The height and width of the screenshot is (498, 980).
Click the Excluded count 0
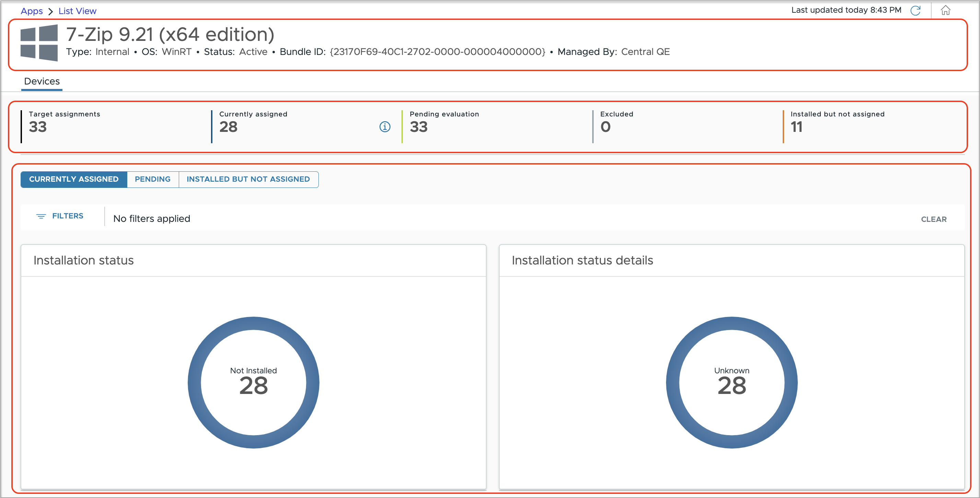(x=605, y=127)
